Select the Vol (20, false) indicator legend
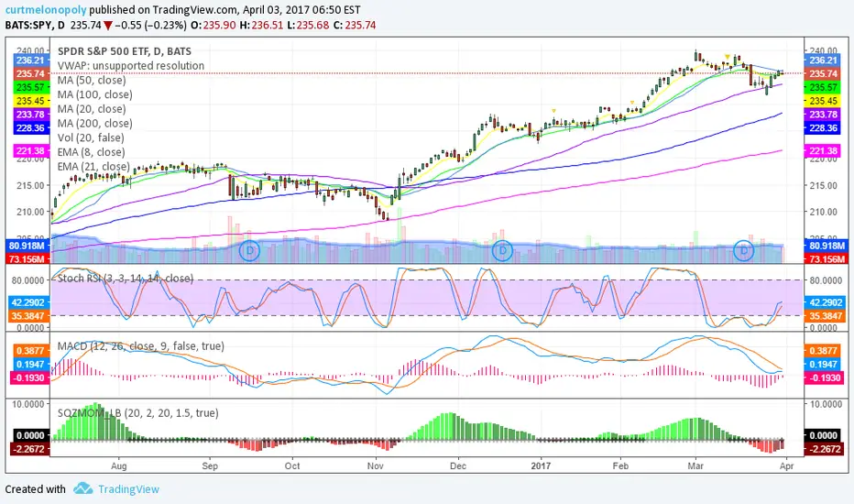Screen dimensions: 854x504 (x=91, y=137)
